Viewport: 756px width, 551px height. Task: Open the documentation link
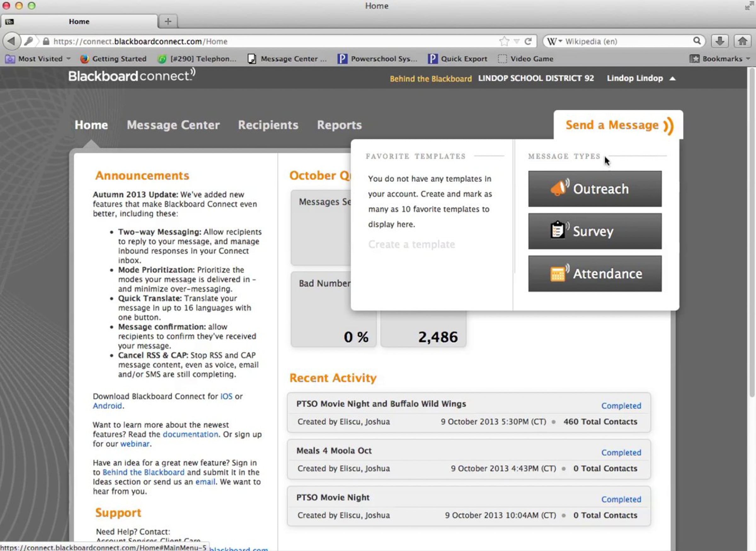(190, 434)
